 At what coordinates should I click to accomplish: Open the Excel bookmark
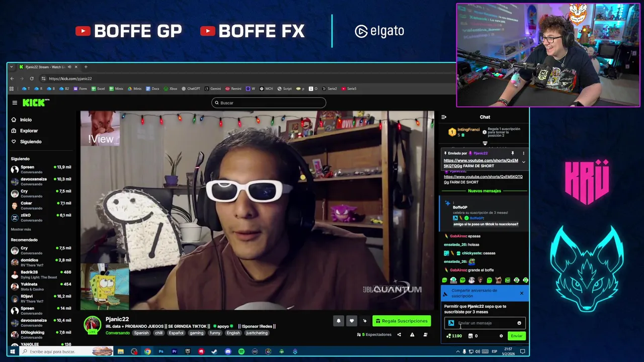(x=98, y=88)
